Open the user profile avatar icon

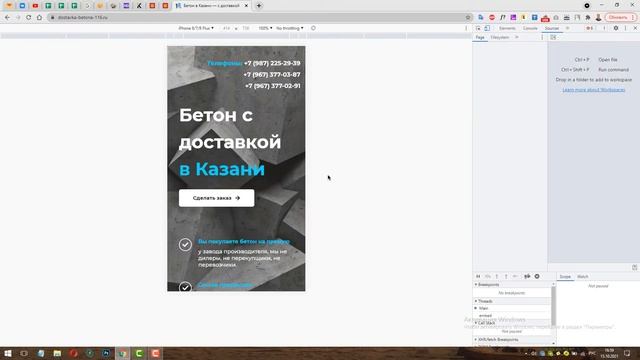click(598, 18)
